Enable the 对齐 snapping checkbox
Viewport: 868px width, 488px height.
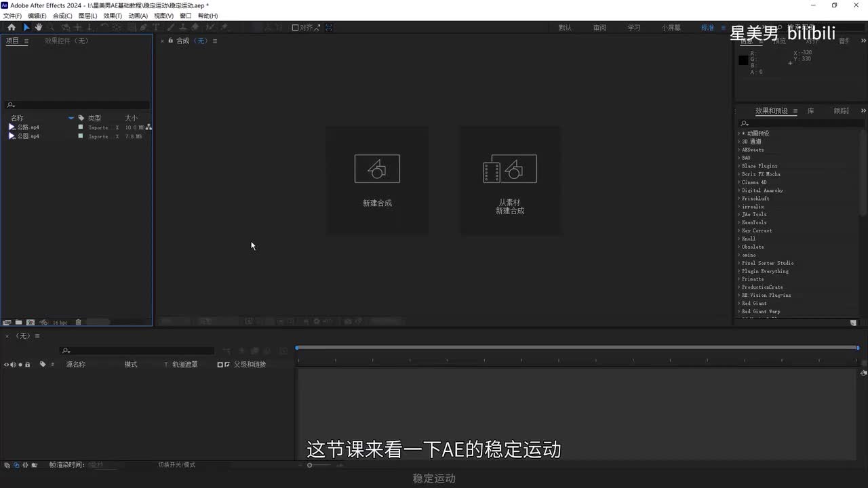pos(295,27)
